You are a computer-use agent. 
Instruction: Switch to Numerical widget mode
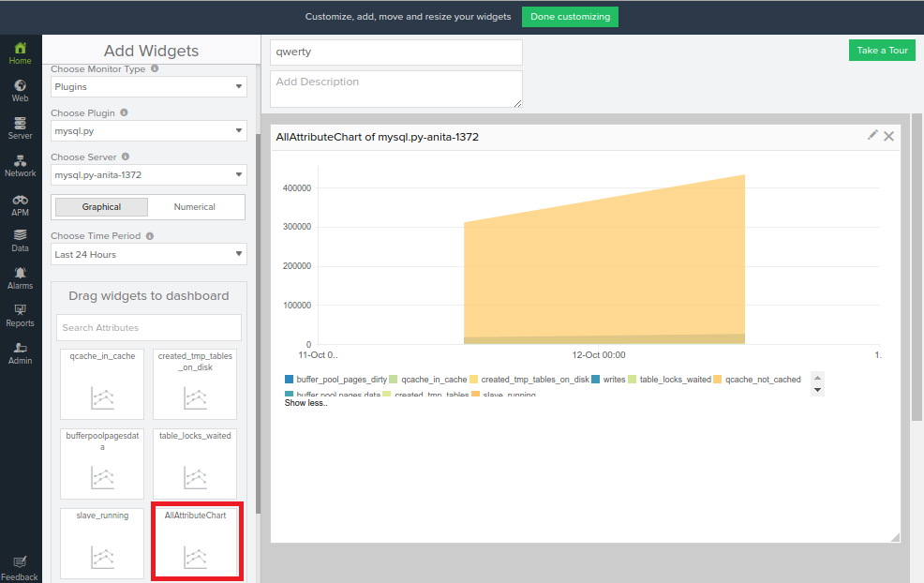tap(195, 207)
